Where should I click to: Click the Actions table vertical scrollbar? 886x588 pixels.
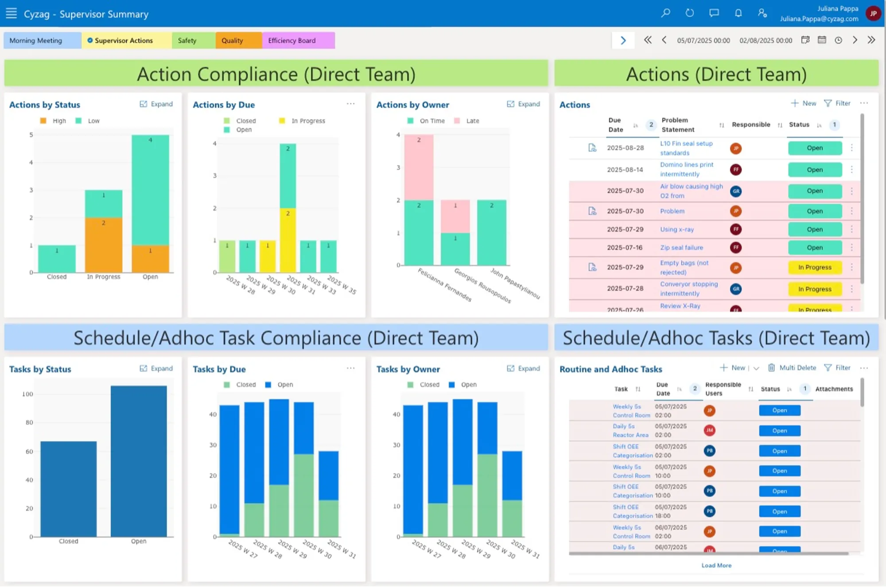click(x=862, y=198)
